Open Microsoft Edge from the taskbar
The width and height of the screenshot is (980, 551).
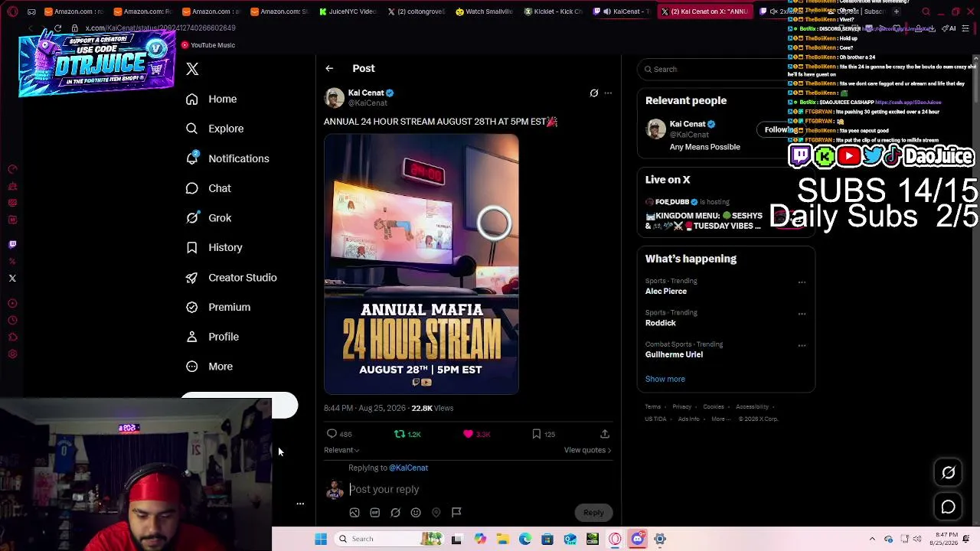point(525,539)
